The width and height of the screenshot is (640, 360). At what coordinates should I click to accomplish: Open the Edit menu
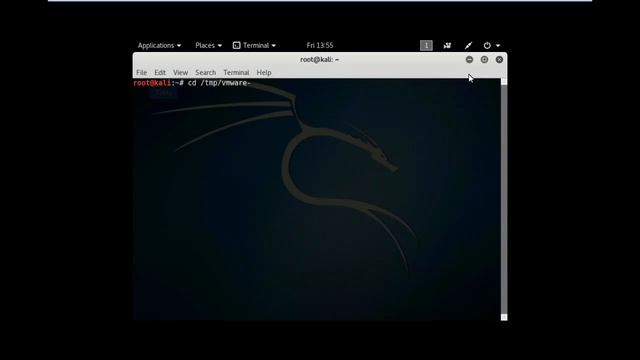tap(160, 72)
